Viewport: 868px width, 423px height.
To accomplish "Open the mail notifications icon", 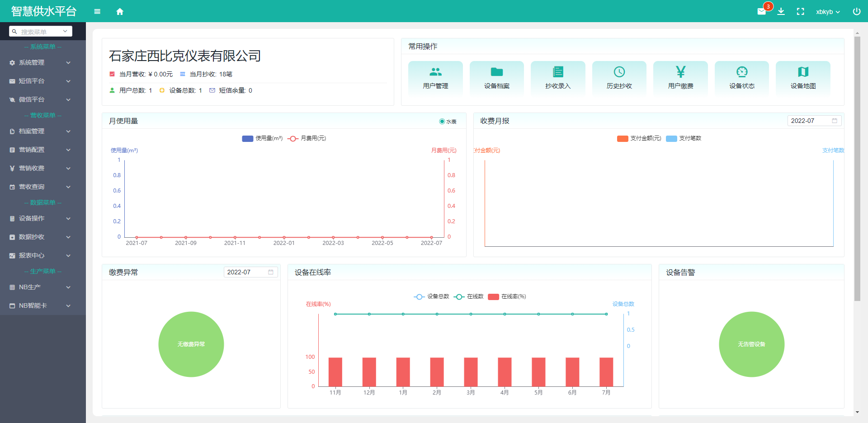I will (762, 12).
